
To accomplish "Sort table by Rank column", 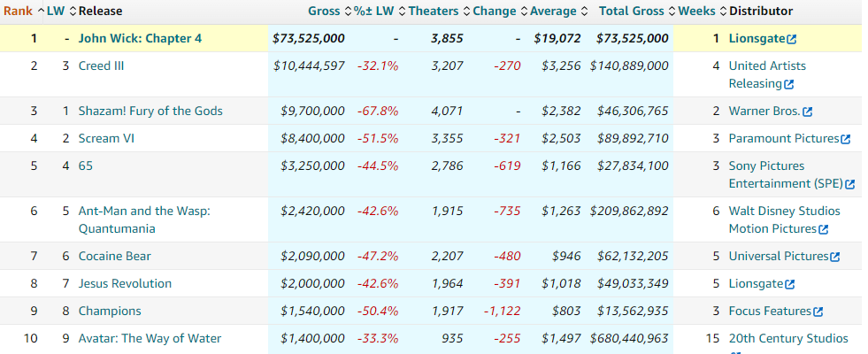I will pos(18,11).
